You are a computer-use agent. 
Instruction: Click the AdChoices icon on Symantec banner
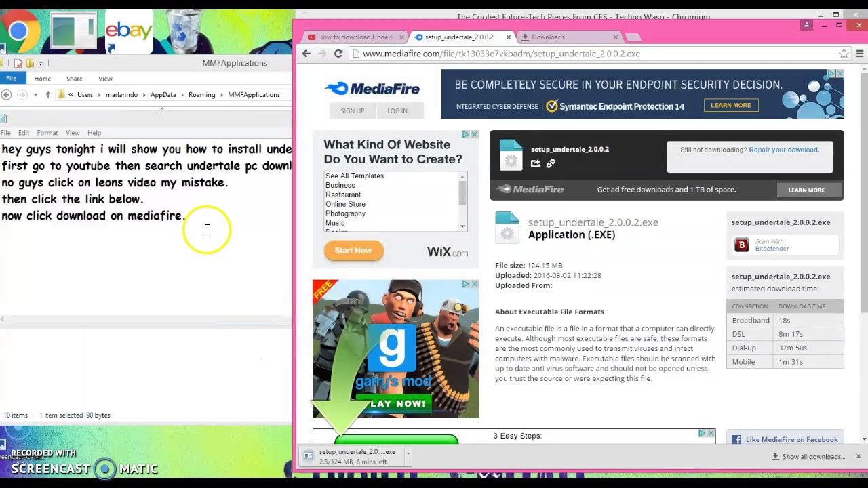(x=831, y=73)
